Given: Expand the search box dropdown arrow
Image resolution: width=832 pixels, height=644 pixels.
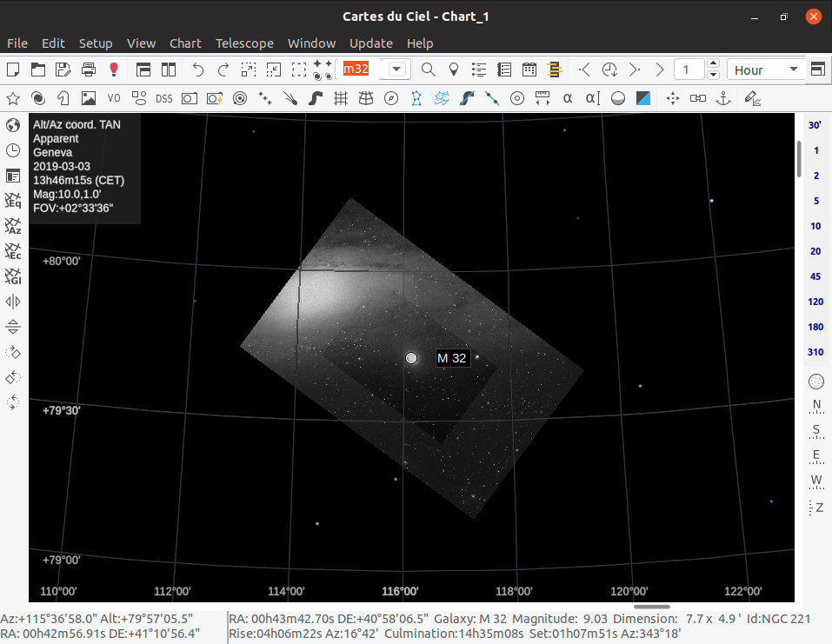Looking at the screenshot, I should [x=396, y=69].
